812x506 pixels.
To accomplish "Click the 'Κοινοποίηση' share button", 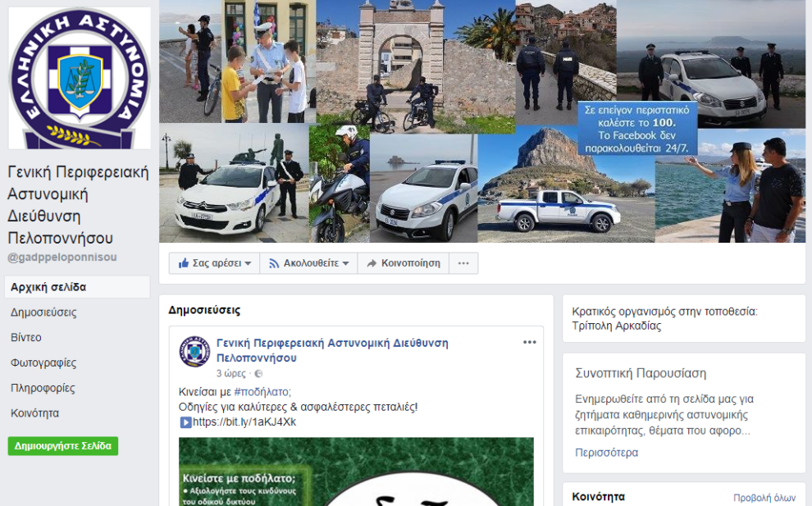I will 403,263.
